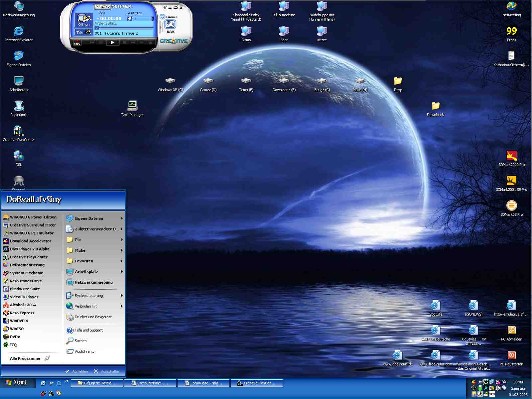The image size is (532, 399).
Task: Click the REC button in PlayCenter
Action: (x=77, y=43)
